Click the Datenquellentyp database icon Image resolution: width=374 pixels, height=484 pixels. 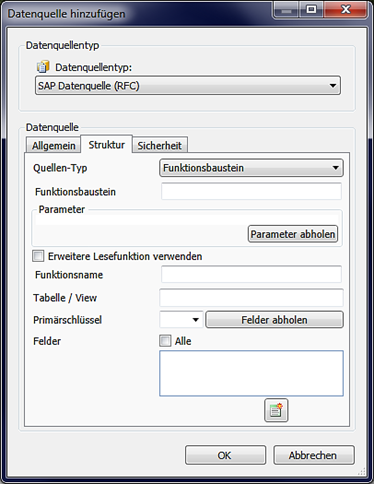click(43, 67)
